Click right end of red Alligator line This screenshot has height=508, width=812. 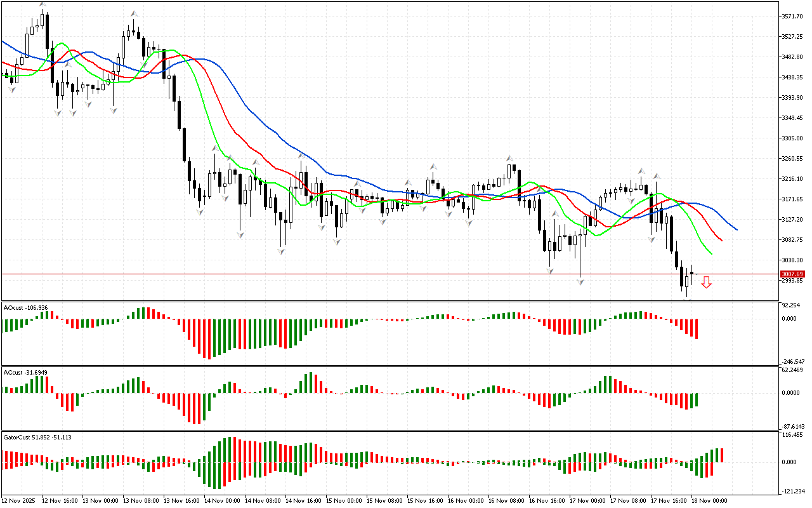[722, 240]
